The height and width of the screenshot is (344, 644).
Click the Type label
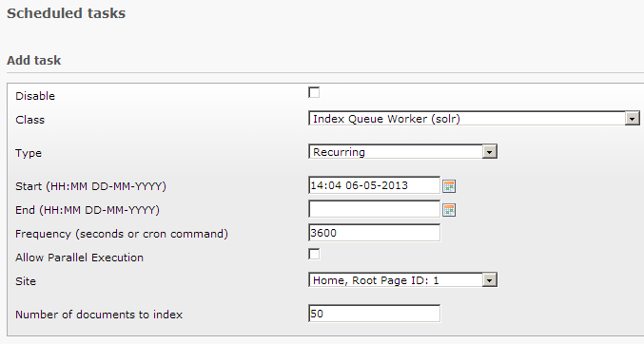29,153
